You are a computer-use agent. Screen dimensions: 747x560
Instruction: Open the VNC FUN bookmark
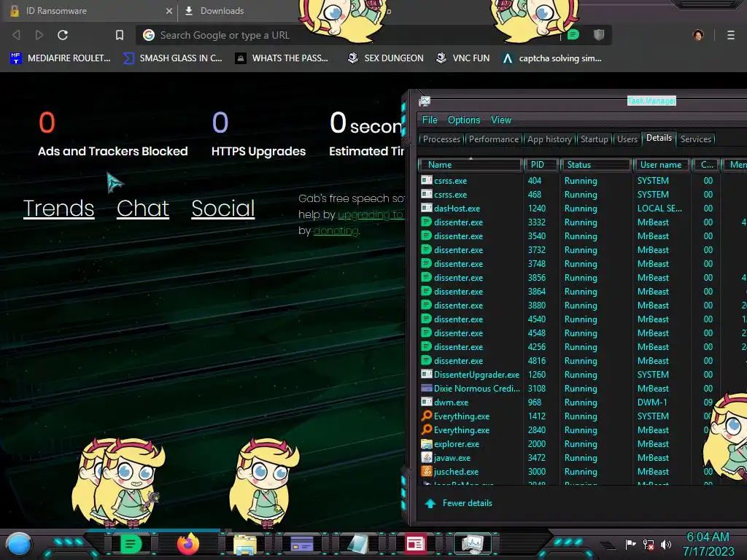tap(463, 58)
